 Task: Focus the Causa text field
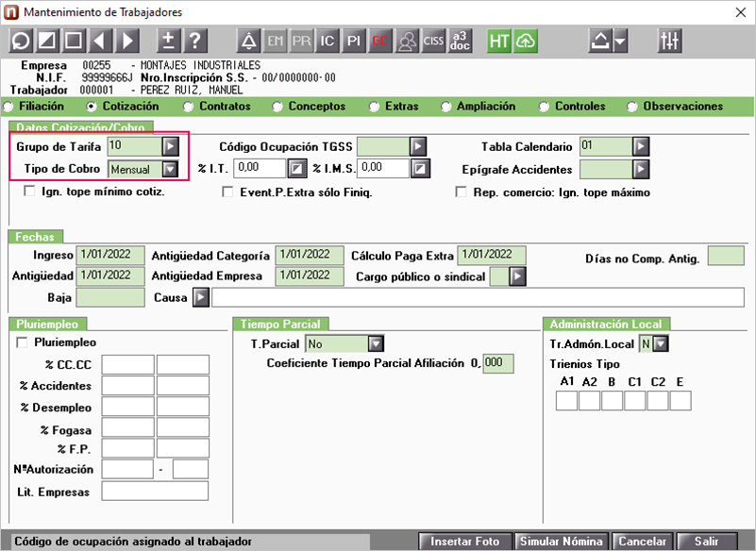click(478, 297)
